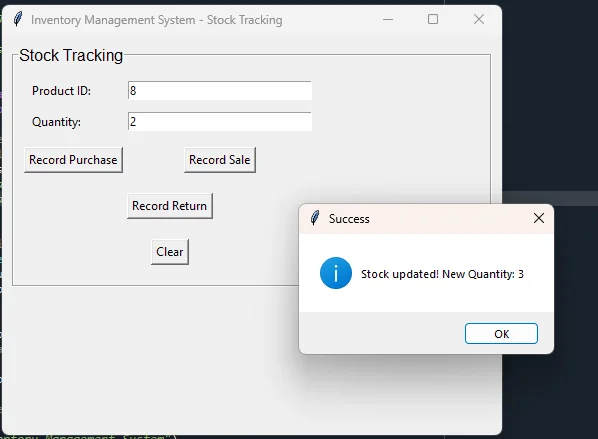Image resolution: width=598 pixels, height=439 pixels.
Task: Click the main window title text
Action: (x=157, y=20)
